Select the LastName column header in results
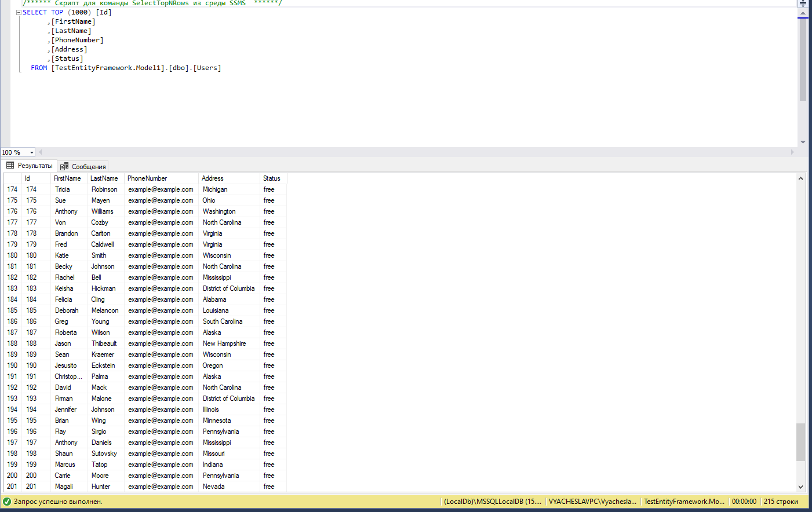Viewport: 812px width, 512px height. click(105, 178)
